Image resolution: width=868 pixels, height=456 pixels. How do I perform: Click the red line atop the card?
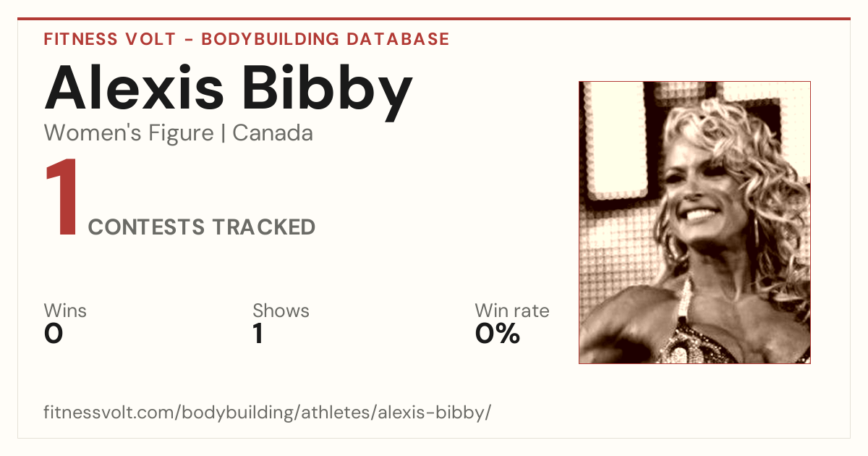(434, 19)
